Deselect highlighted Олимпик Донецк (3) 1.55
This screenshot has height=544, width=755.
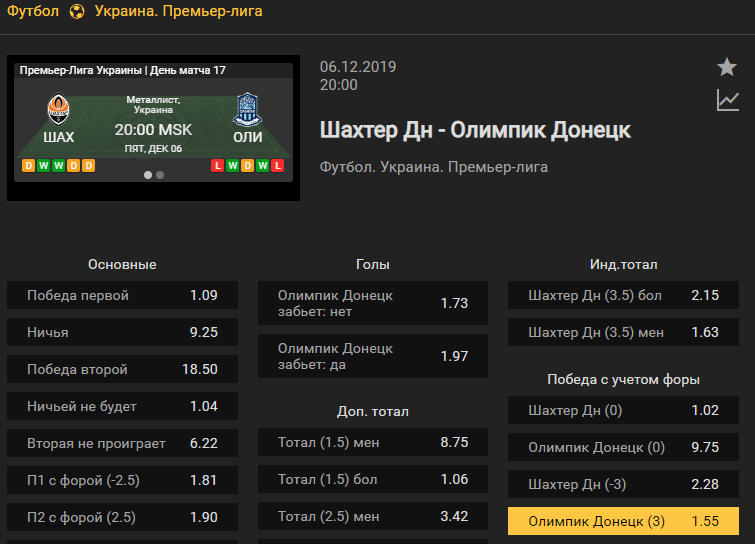[x=623, y=521]
